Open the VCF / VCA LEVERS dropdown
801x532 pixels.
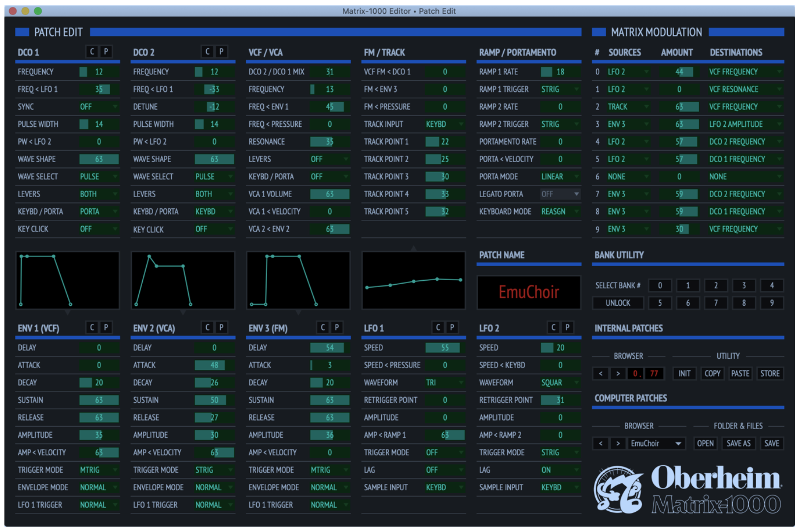pyautogui.click(x=330, y=159)
